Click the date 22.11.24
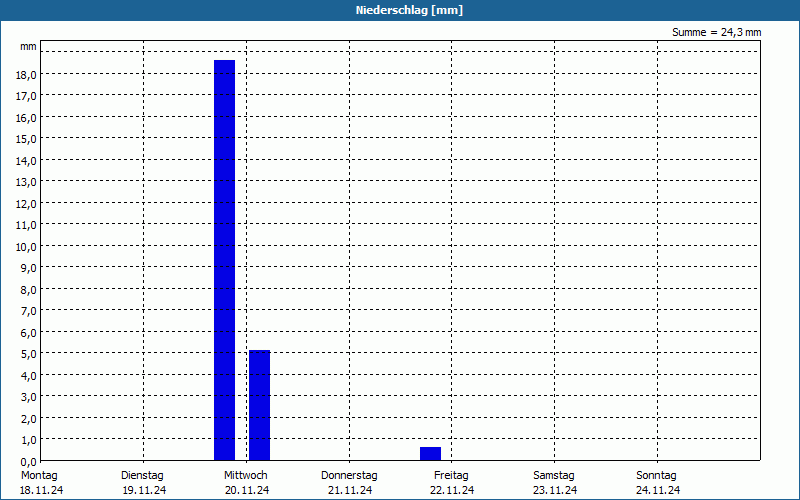The width and height of the screenshot is (800, 500). pos(452,490)
